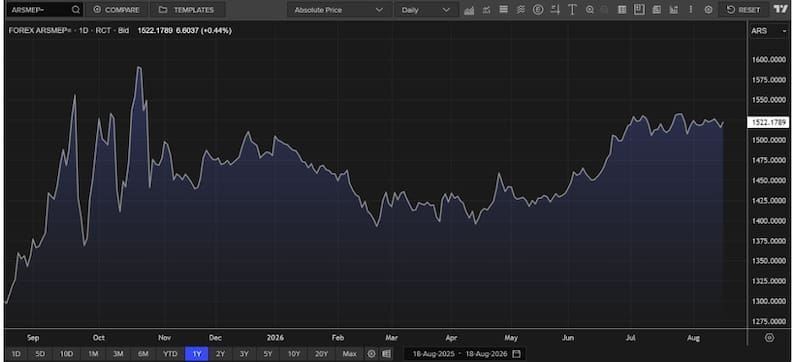
Task: Switch to the YTD time range
Action: [170, 353]
